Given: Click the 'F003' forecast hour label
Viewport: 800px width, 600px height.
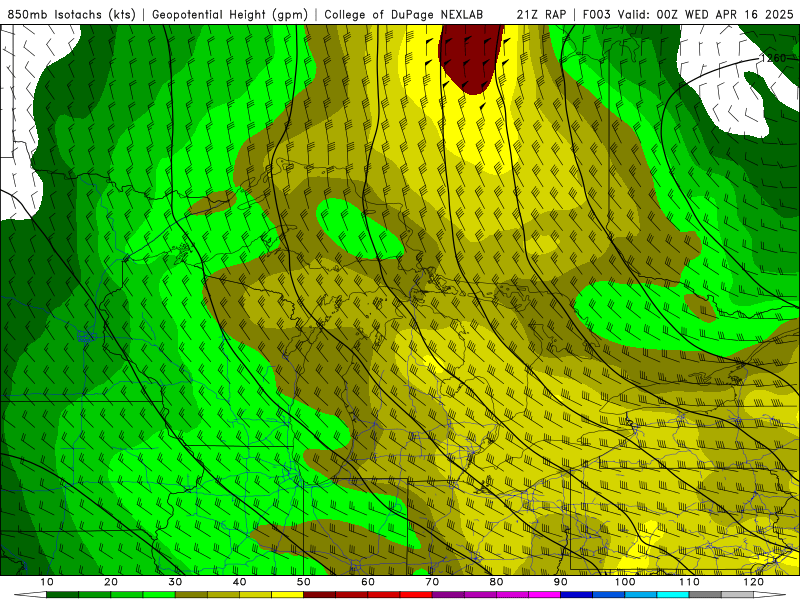Looking at the screenshot, I should coord(596,15).
